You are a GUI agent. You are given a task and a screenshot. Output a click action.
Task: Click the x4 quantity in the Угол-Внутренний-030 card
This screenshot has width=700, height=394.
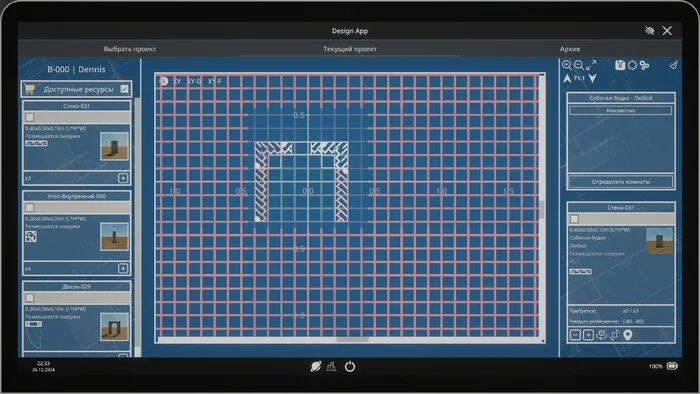pos(28,269)
